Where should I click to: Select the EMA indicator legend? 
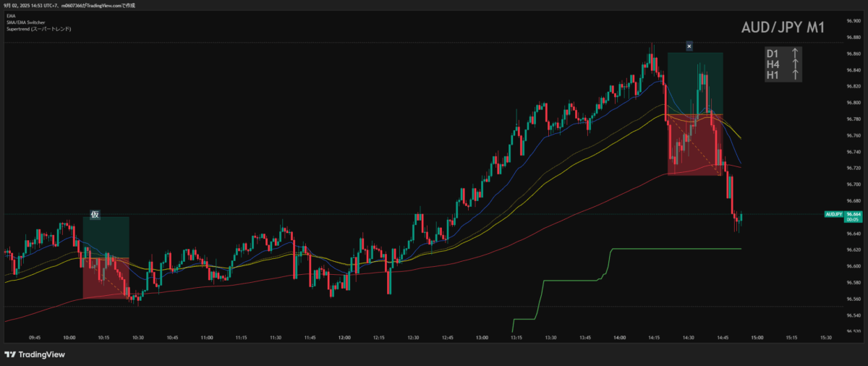click(10, 15)
